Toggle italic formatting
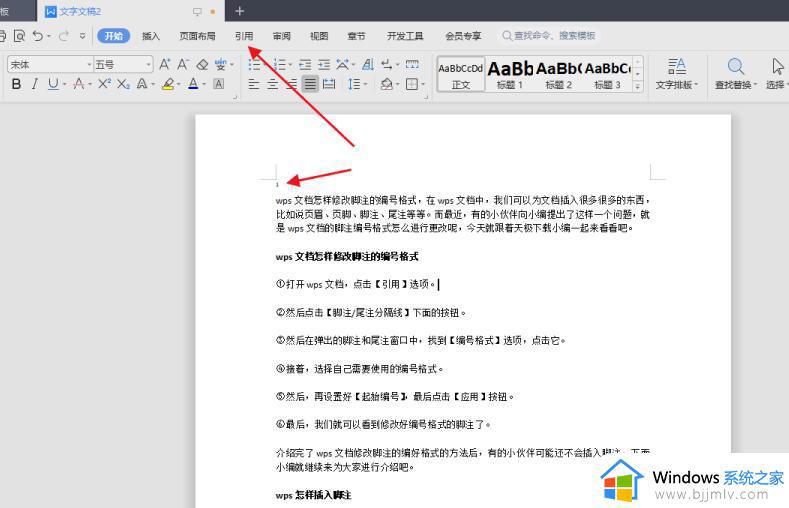789x508 pixels. (34, 84)
